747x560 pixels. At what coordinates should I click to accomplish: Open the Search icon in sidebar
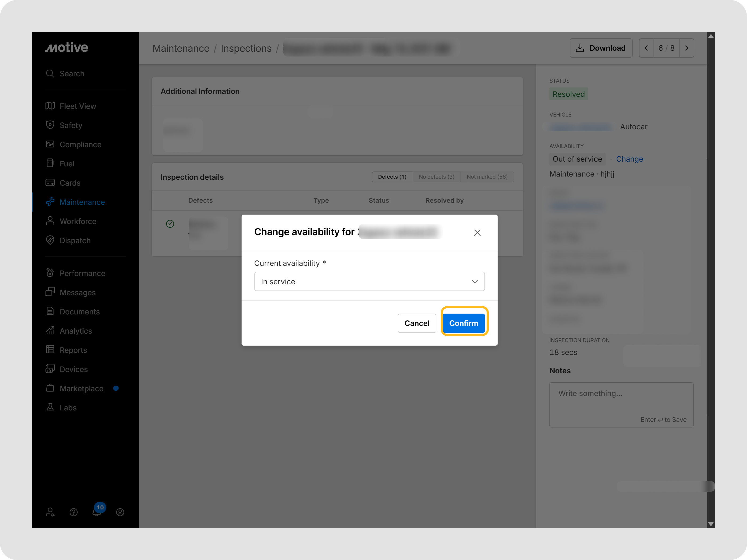[50, 74]
